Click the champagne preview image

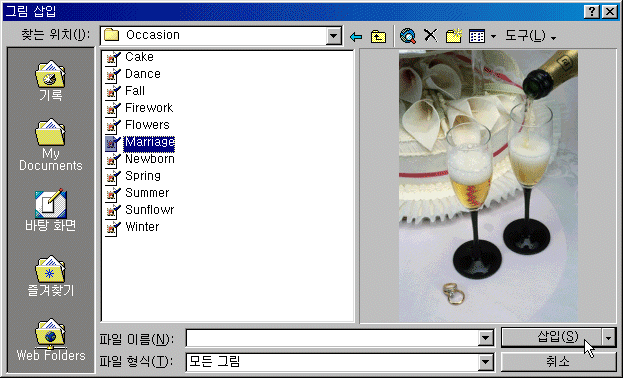488,186
